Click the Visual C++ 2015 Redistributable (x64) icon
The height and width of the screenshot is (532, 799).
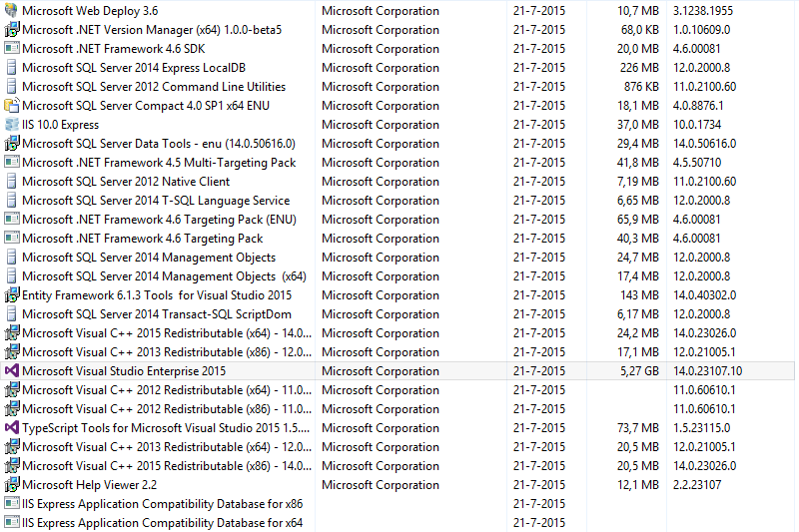click(x=12, y=333)
